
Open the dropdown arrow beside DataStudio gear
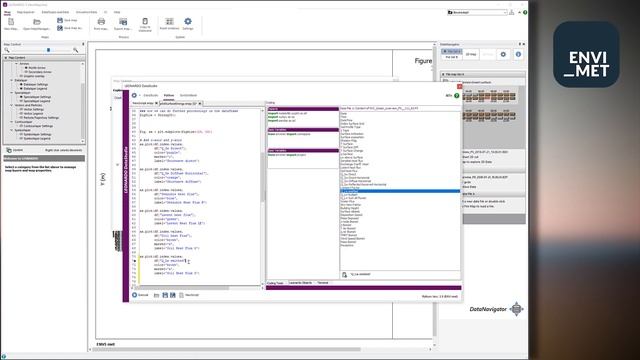(140, 96)
